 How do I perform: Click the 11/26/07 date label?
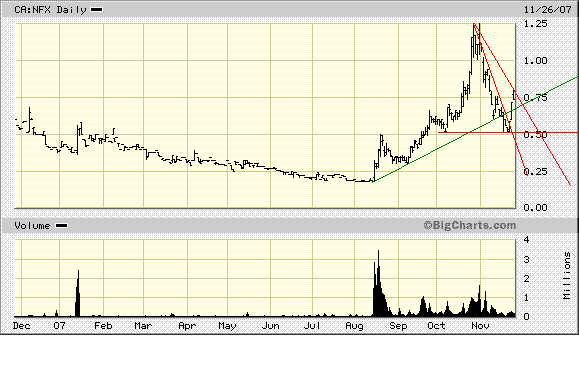click(548, 10)
